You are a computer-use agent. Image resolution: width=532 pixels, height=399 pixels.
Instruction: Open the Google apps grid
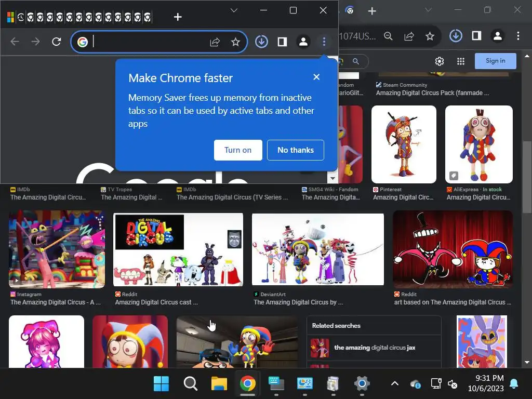point(461,61)
